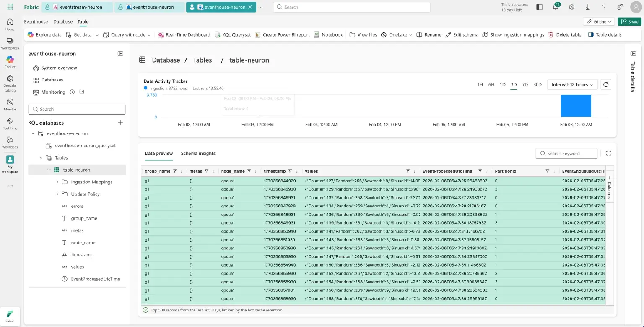The height and width of the screenshot is (327, 644).
Task: Open the settings gear icon
Action: [571, 7]
